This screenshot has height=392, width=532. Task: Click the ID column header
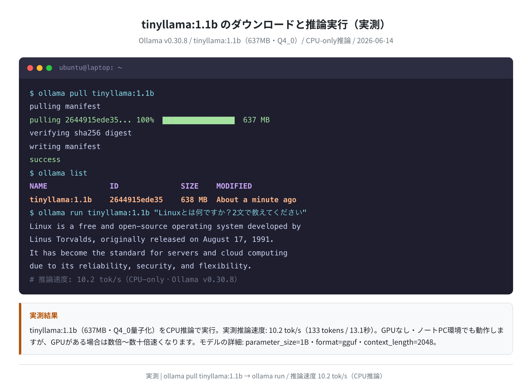click(x=114, y=186)
